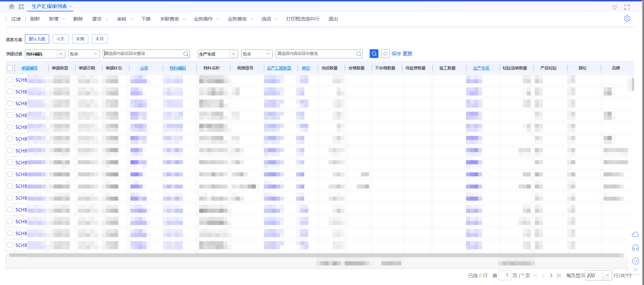Viewport: 644px width, 285px height.
Task: Click the cloud icon on right sidebar
Action: click(635, 234)
